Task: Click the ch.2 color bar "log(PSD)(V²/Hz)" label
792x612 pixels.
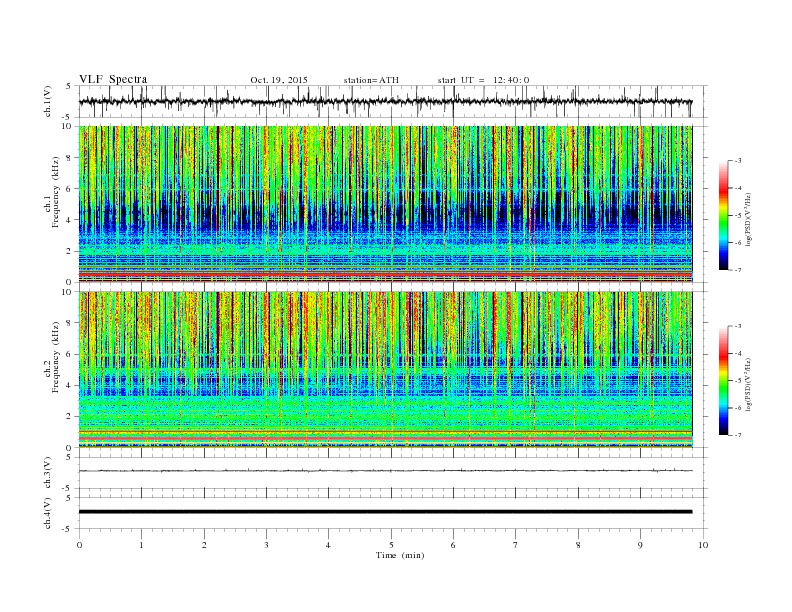Action: (748, 383)
